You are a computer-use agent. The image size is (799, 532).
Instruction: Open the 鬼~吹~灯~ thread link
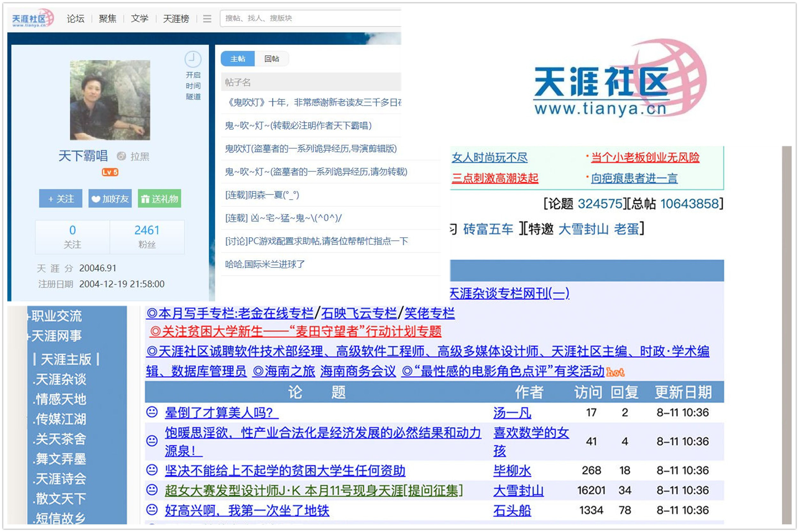tap(298, 126)
